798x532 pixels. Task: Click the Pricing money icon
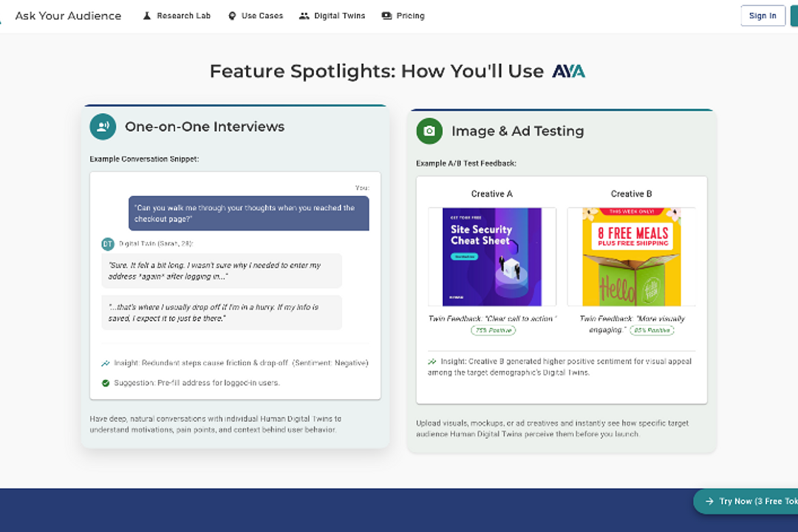click(386, 16)
